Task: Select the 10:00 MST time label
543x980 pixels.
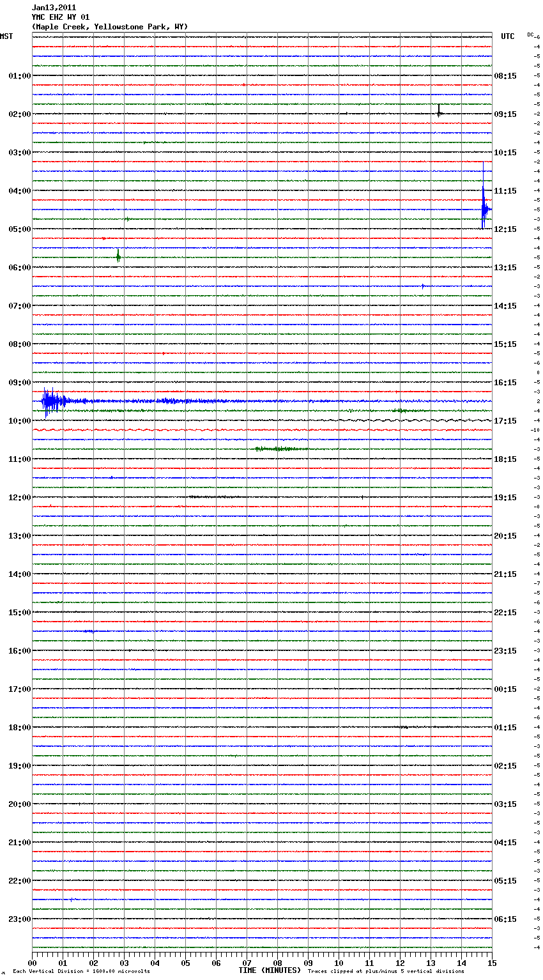Action: pyautogui.click(x=19, y=421)
